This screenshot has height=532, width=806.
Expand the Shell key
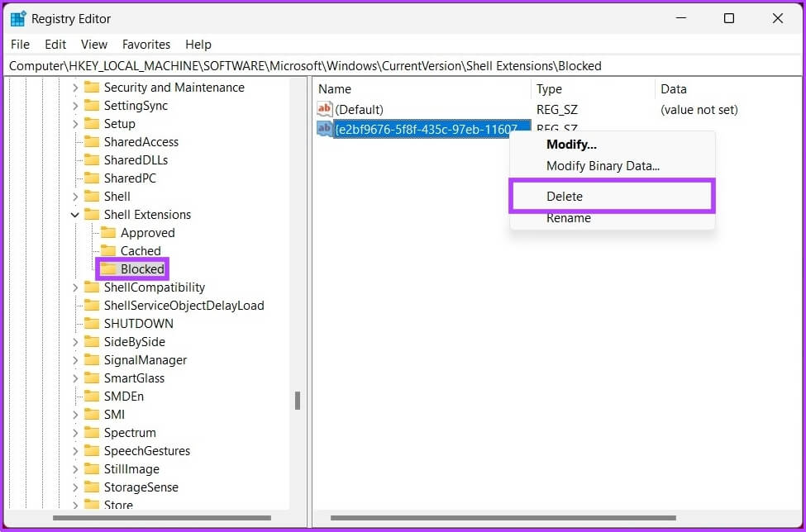(75, 197)
